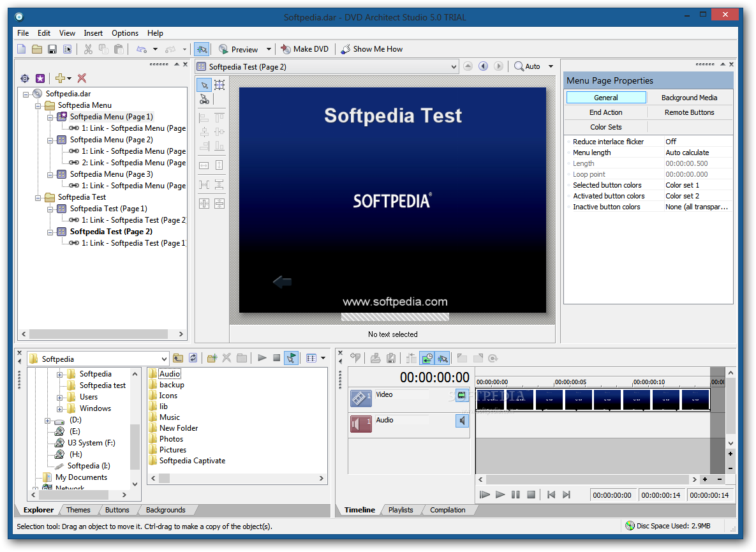Select the Softpedia Captivate folder
This screenshot has height=552, width=756.
187,461
